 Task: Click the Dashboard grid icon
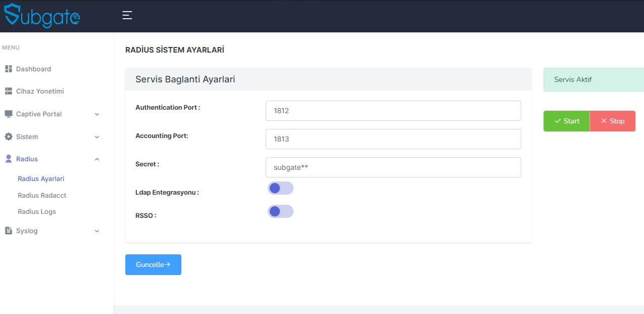click(8, 69)
